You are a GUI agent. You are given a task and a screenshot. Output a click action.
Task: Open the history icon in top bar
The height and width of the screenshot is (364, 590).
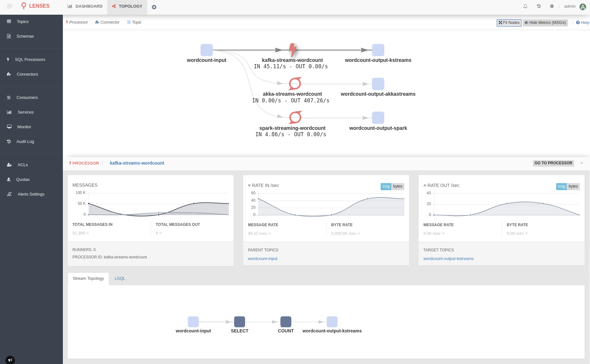(539, 6)
